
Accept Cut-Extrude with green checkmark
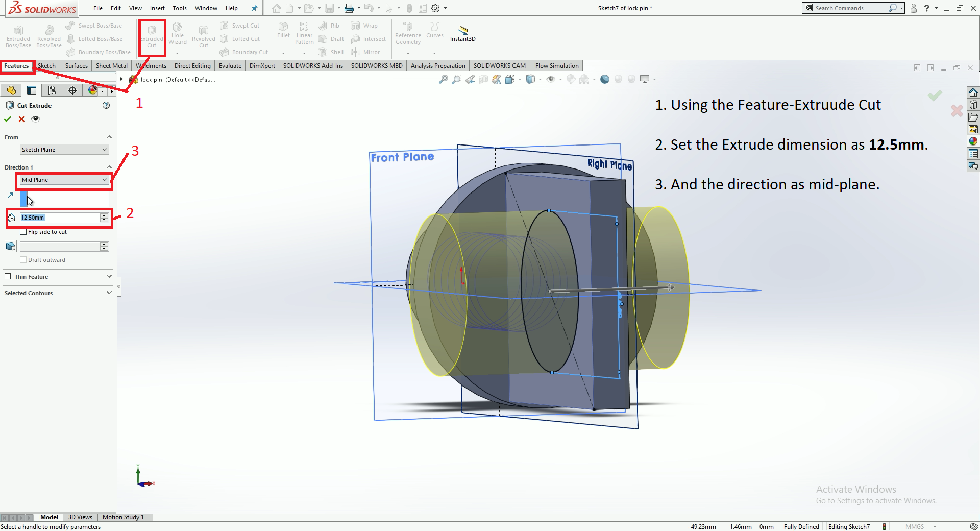(x=8, y=119)
